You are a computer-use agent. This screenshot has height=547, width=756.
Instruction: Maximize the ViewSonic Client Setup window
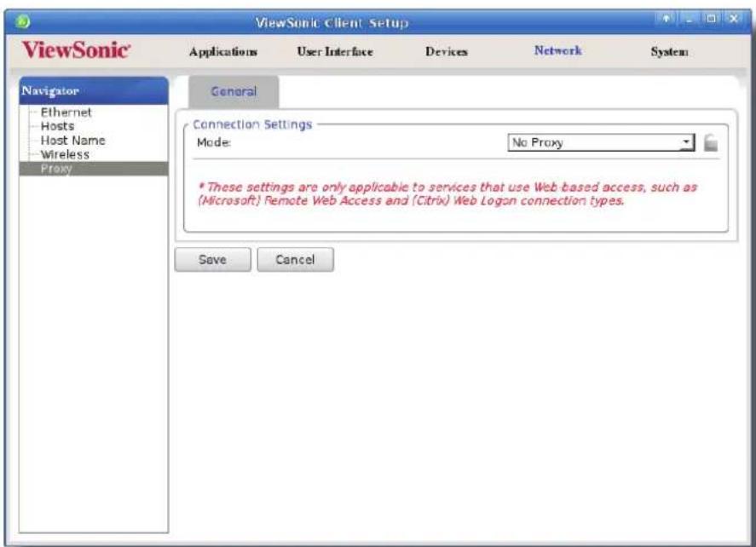pyautogui.click(x=711, y=19)
